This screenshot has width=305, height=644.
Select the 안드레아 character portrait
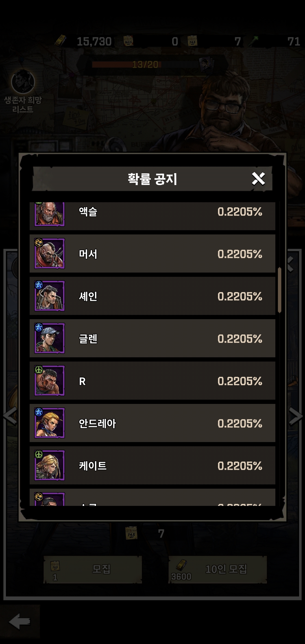[x=50, y=423]
